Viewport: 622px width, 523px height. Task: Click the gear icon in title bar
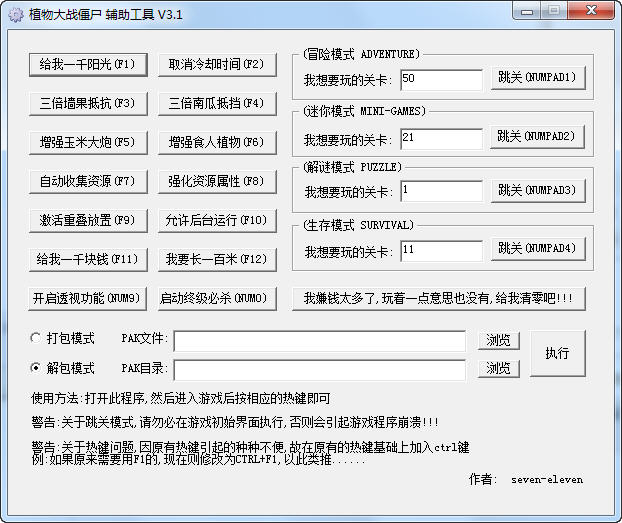tap(16, 15)
